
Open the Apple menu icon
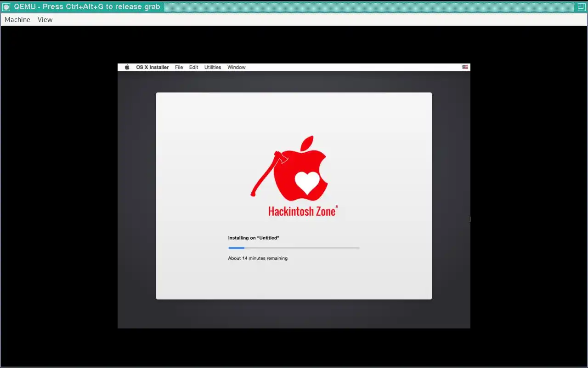(x=127, y=67)
